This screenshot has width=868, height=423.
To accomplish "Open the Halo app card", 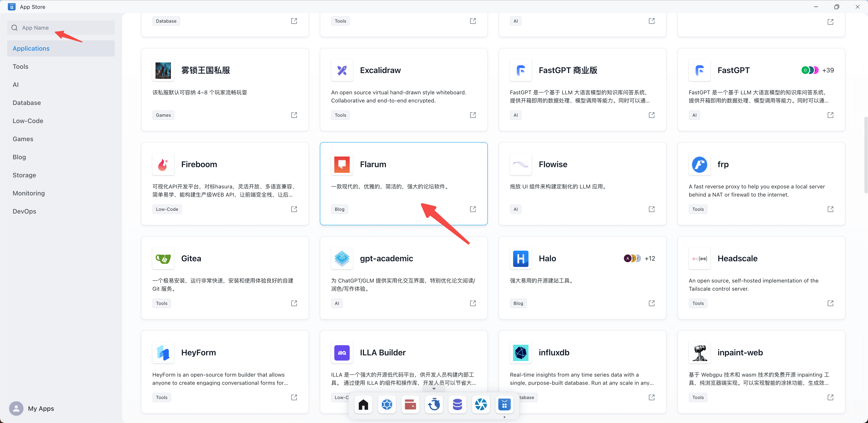I will (x=582, y=277).
